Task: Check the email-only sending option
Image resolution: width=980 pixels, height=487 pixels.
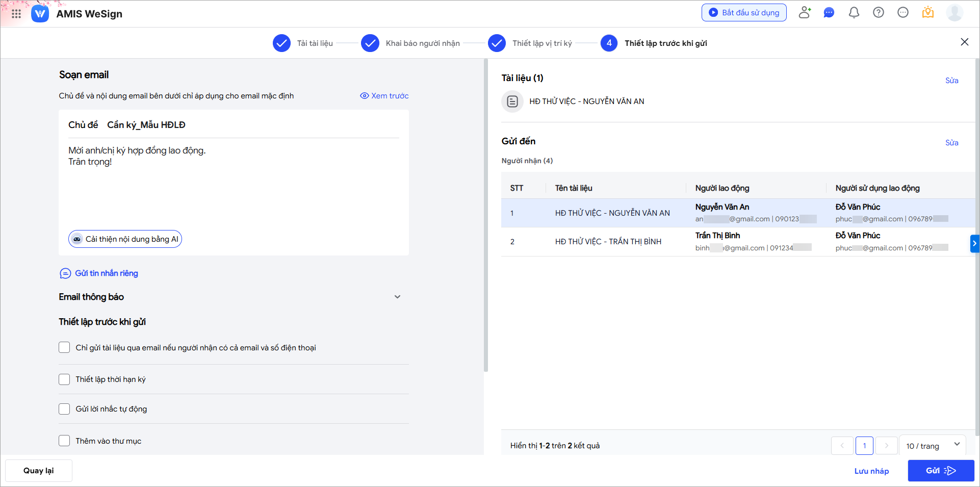Action: (x=64, y=348)
